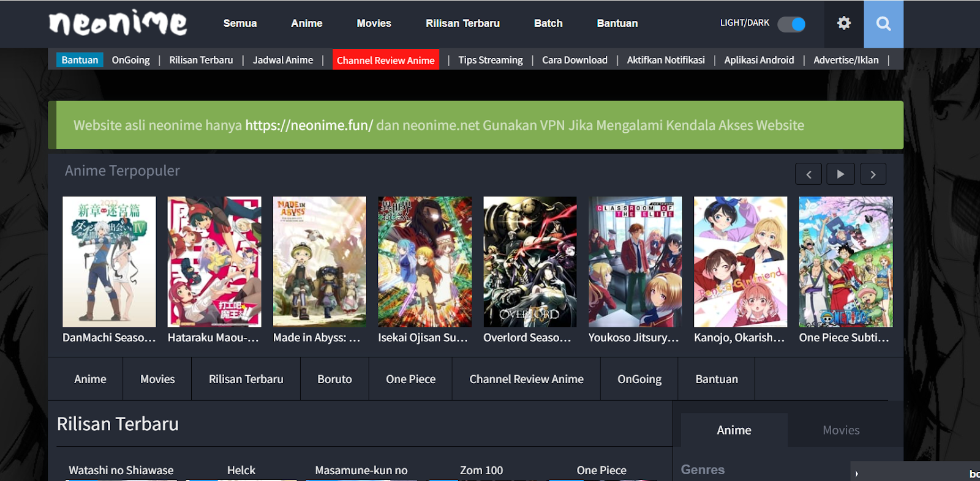Open the Overlord Season poster
The image size is (980, 481).
pyautogui.click(x=530, y=262)
